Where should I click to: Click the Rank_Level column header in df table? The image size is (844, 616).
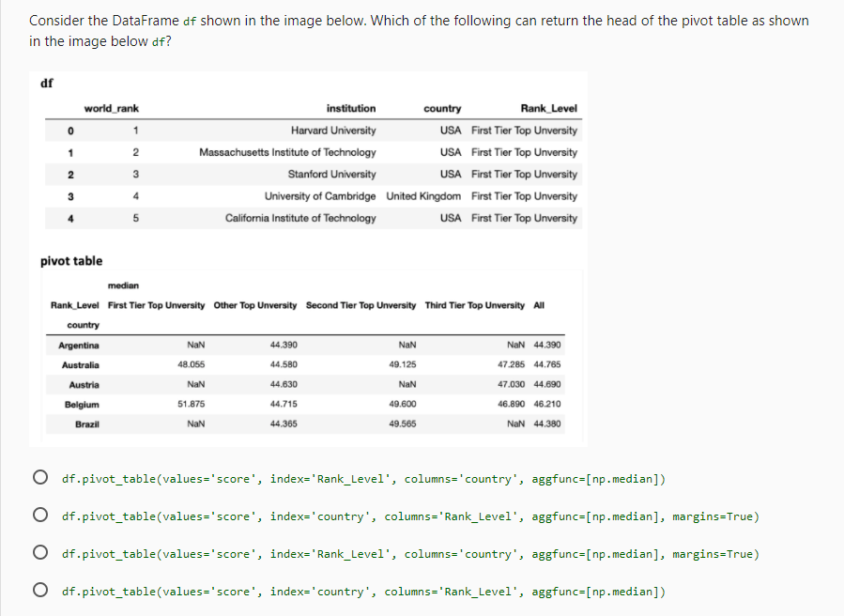(548, 108)
